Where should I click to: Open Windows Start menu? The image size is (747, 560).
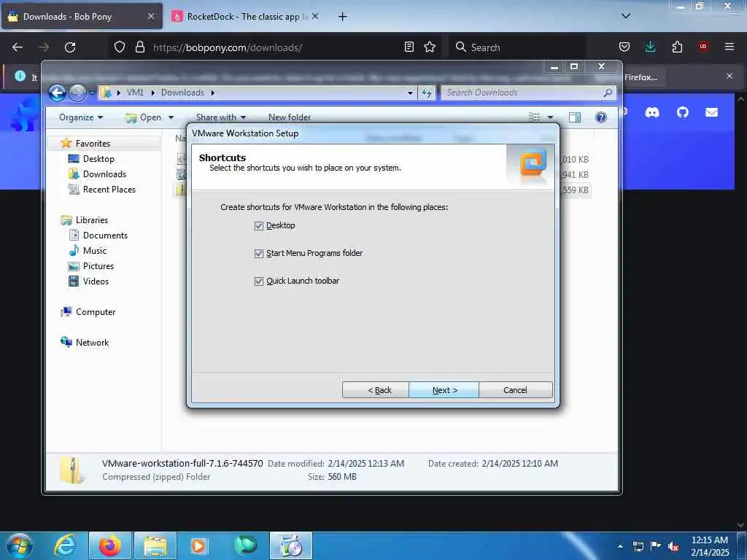click(x=20, y=545)
